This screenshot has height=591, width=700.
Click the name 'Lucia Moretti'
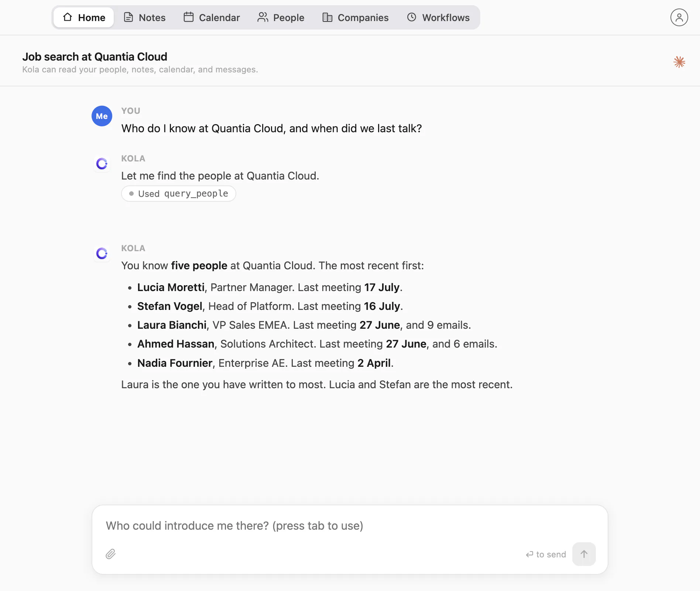(171, 287)
